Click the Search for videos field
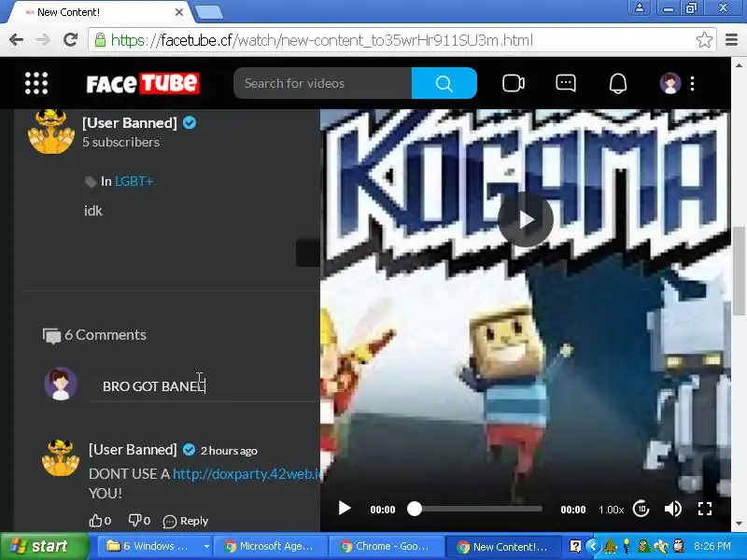747x560 pixels. coord(322,83)
